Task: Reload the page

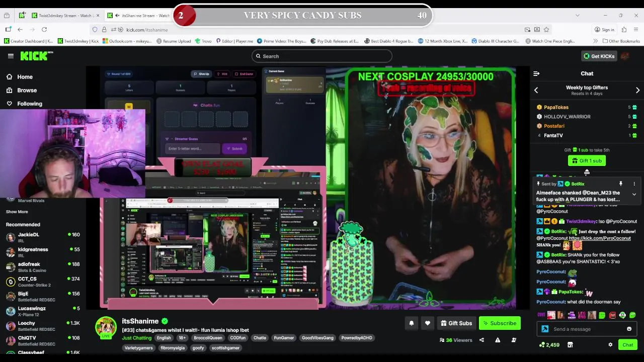Action: [44, 30]
